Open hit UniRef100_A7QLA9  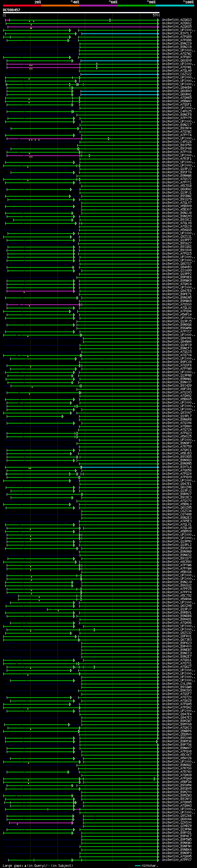[177, 71]
